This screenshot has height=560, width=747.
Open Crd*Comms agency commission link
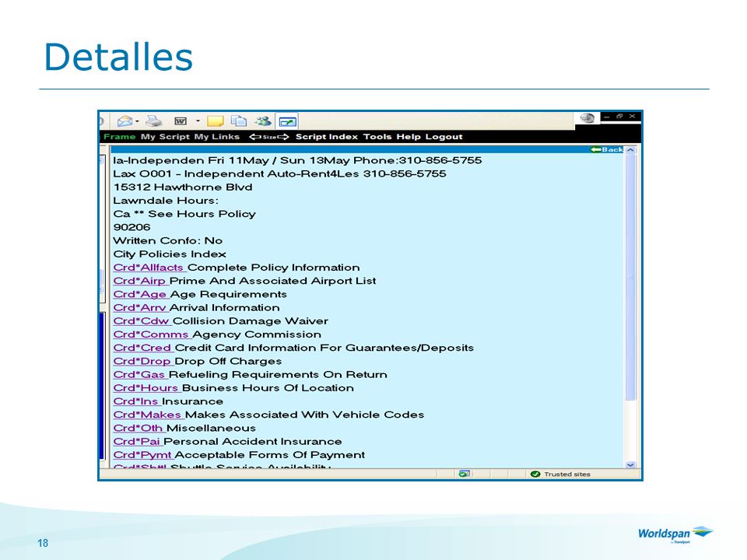(x=151, y=334)
